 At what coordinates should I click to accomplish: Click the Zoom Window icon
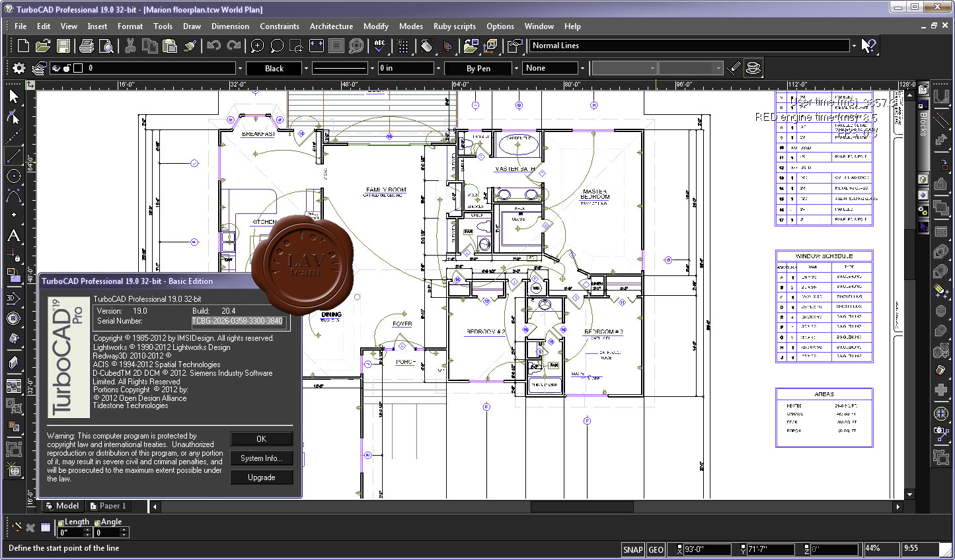pos(297,46)
